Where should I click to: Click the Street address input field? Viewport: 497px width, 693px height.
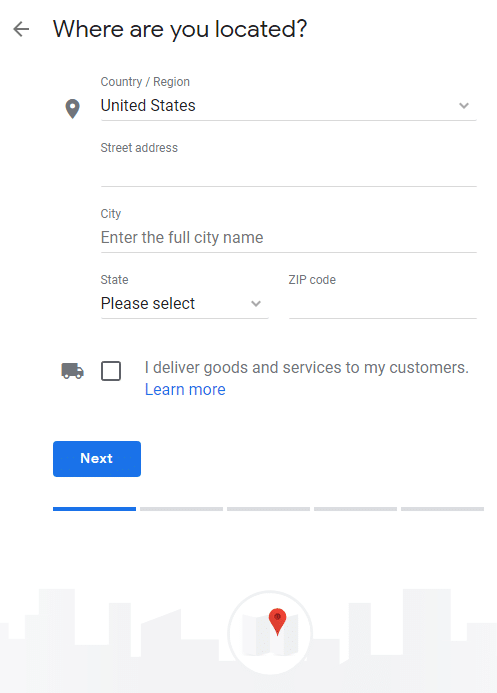coord(288,172)
